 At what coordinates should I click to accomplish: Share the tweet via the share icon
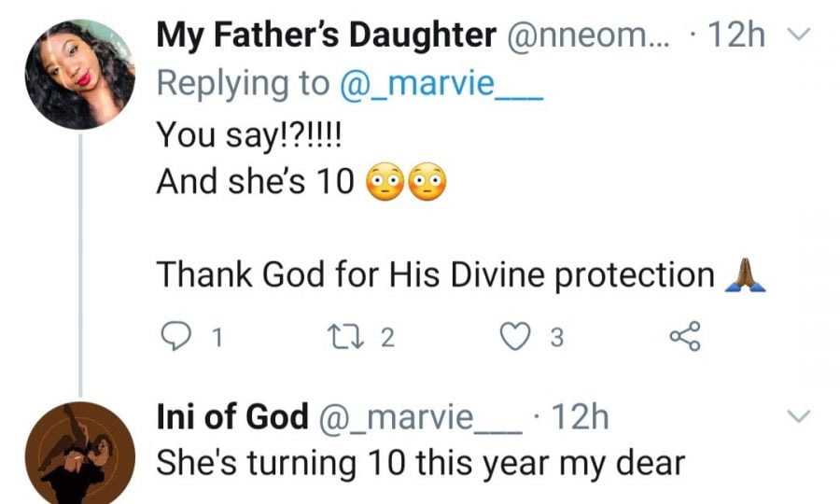coord(684,337)
